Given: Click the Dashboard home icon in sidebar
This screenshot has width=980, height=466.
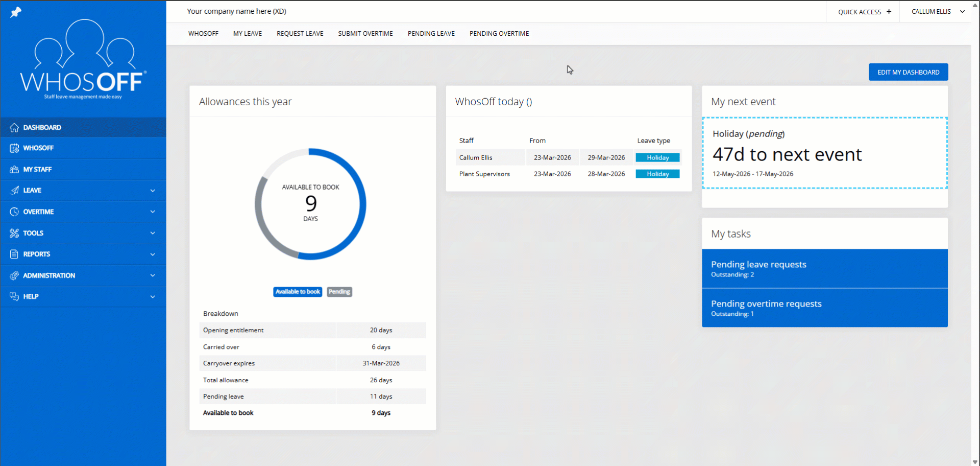Looking at the screenshot, I should [x=14, y=128].
